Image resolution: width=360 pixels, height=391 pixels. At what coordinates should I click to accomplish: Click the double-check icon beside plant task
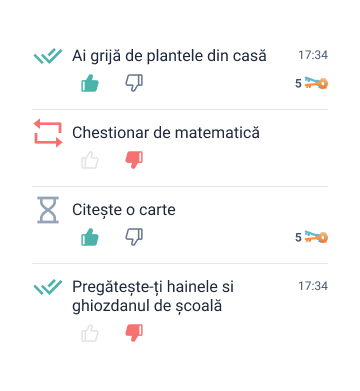(48, 56)
